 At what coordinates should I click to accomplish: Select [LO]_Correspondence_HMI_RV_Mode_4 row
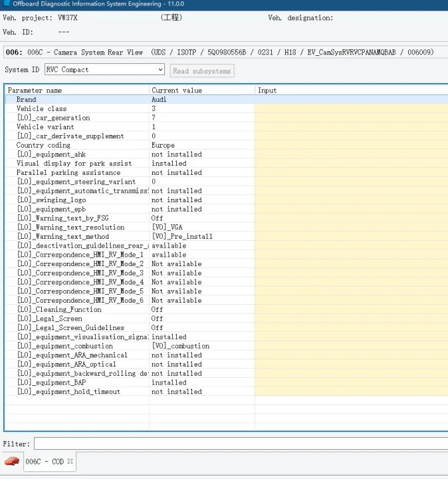point(227,282)
